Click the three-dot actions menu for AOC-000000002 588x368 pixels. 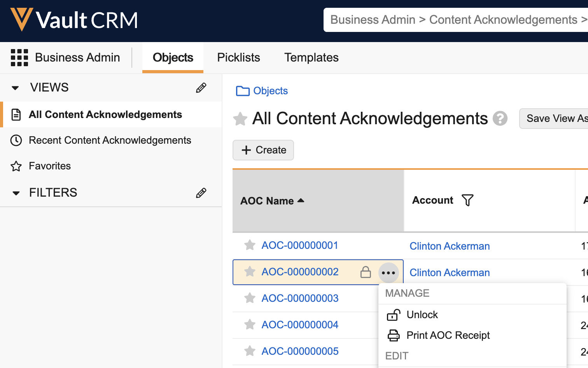[x=388, y=273]
